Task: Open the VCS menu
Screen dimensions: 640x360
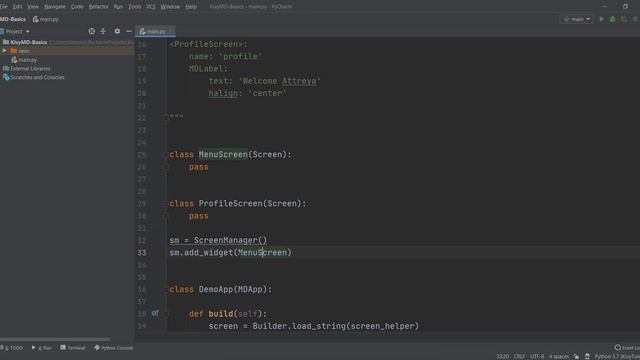Action: (x=151, y=7)
